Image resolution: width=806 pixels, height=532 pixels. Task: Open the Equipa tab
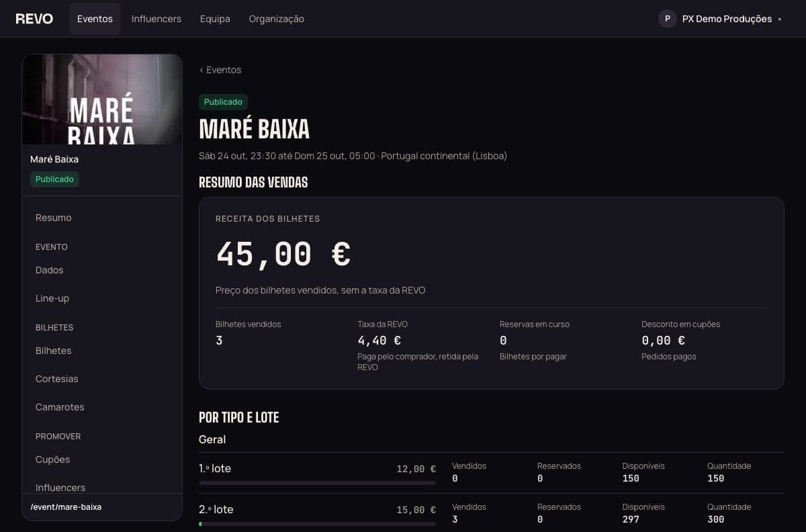pyautogui.click(x=215, y=19)
